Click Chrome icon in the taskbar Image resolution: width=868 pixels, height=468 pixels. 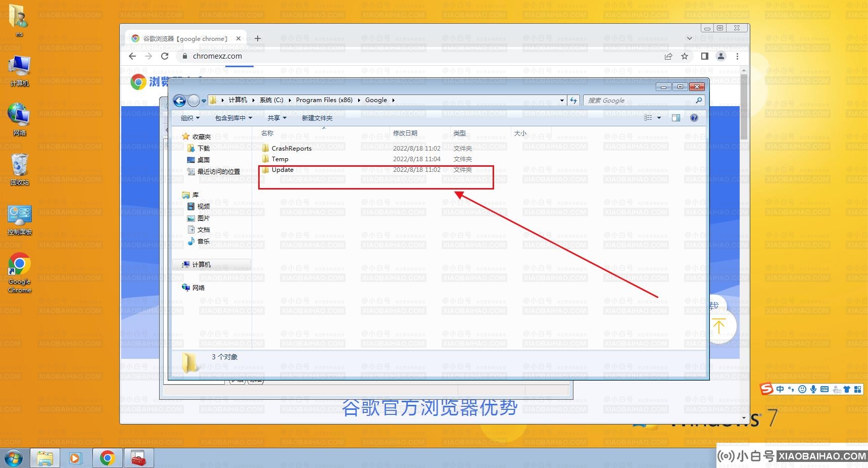[x=107, y=458]
